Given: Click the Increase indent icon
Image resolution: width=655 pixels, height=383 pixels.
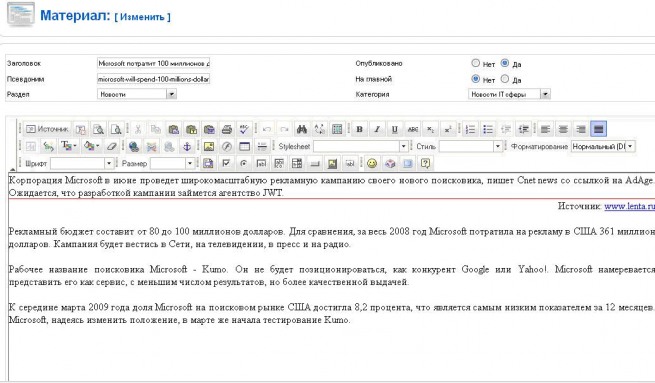Looking at the screenshot, I should pos(523,129).
